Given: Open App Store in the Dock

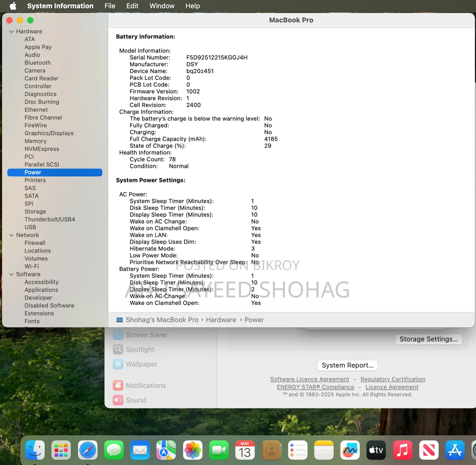Looking at the screenshot, I should pos(455,450).
